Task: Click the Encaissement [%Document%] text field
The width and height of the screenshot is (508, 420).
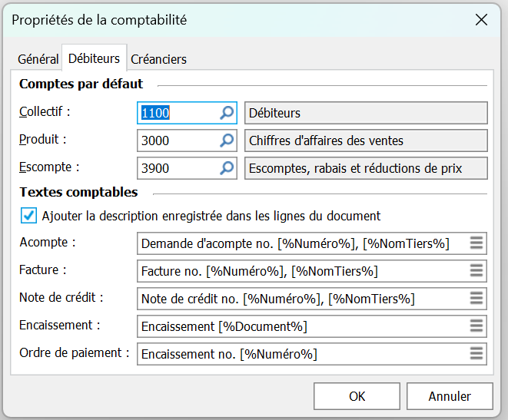Action: [304, 326]
